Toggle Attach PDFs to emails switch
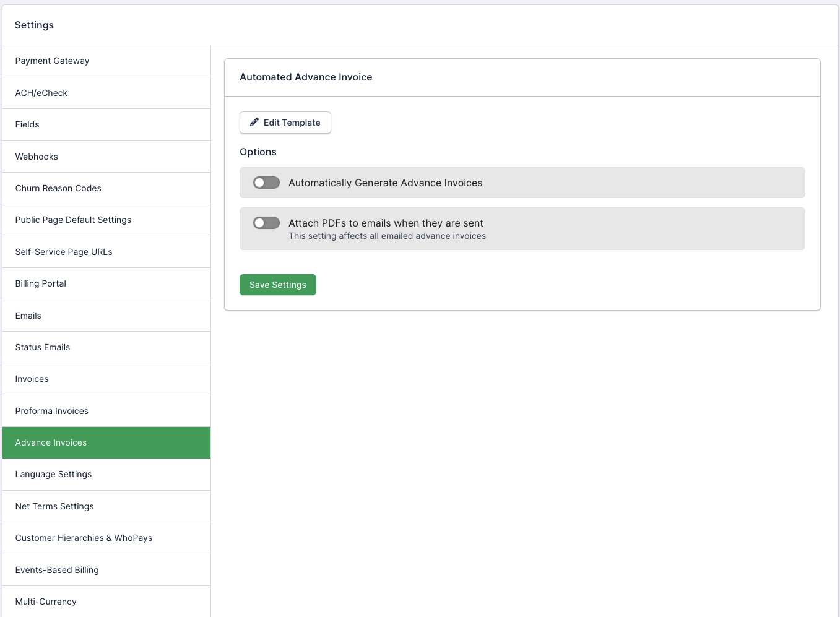This screenshot has width=840, height=617. point(266,223)
